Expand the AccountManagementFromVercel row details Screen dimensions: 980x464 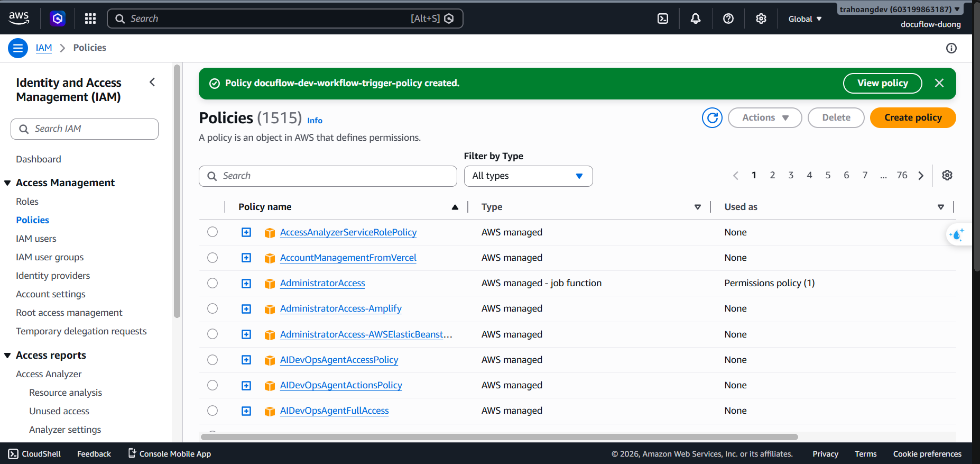[x=246, y=258]
